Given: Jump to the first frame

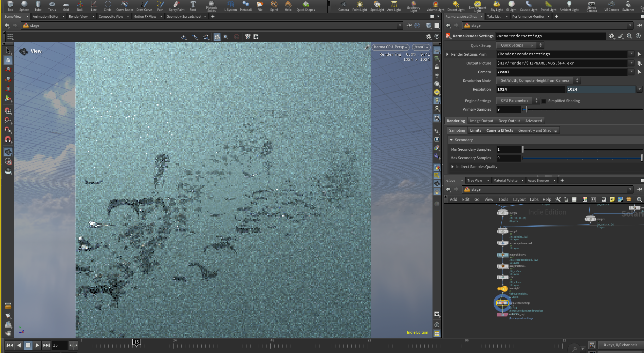Looking at the screenshot, I should (10, 345).
